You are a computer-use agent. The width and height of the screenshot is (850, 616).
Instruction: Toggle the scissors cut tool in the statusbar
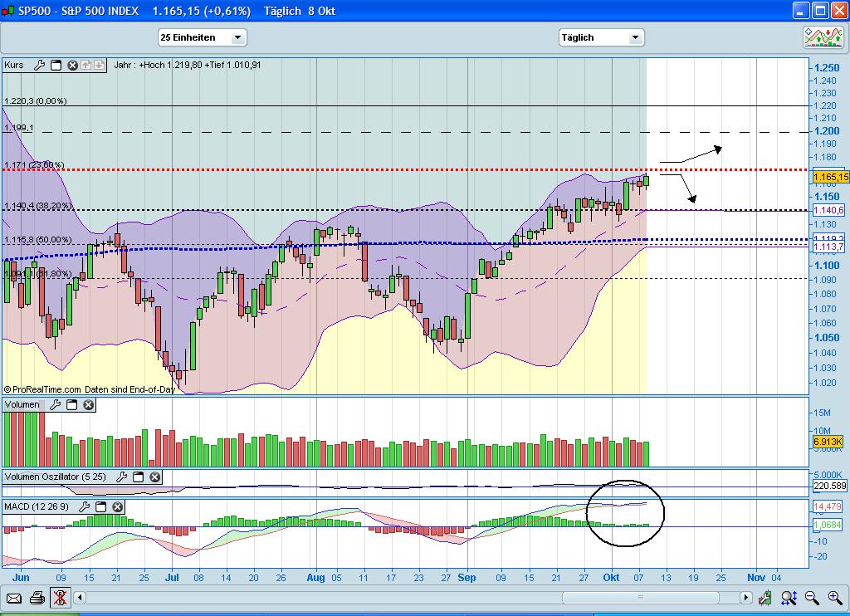[60, 599]
